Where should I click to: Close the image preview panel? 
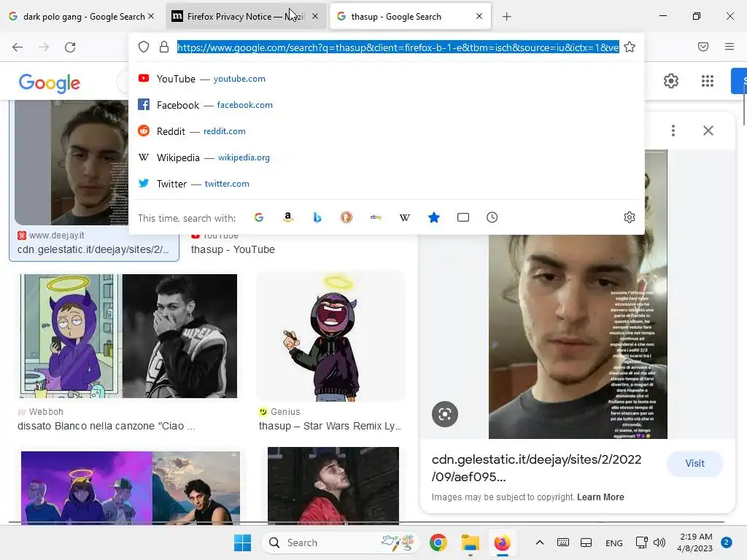[x=708, y=131]
